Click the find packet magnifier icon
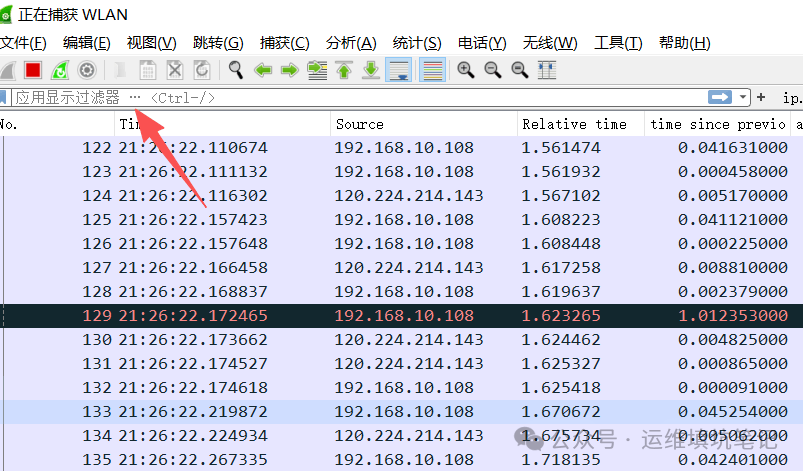 pos(236,70)
